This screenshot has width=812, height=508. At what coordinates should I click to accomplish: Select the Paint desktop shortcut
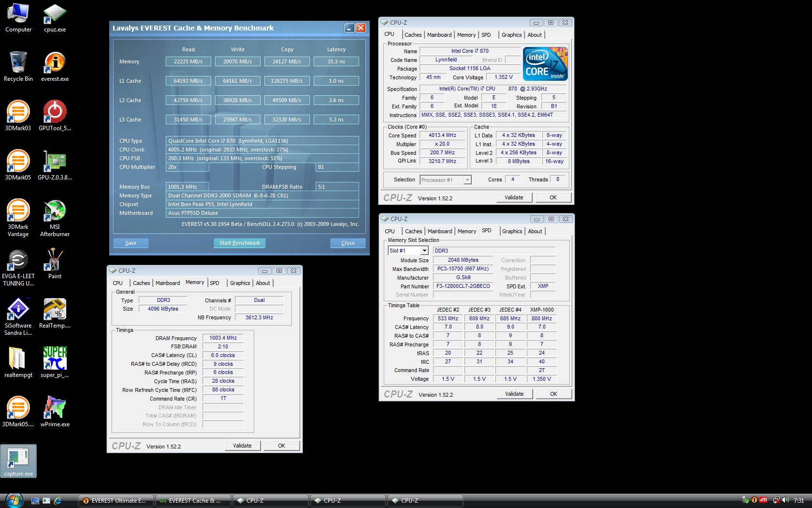55,264
